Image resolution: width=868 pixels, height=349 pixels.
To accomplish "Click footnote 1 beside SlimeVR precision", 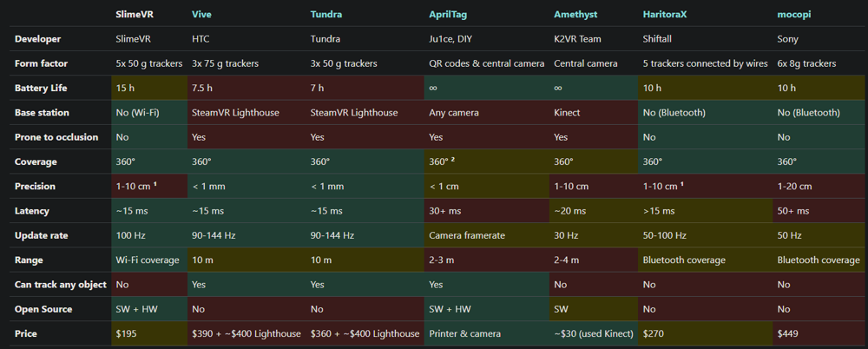I will 155,184.
